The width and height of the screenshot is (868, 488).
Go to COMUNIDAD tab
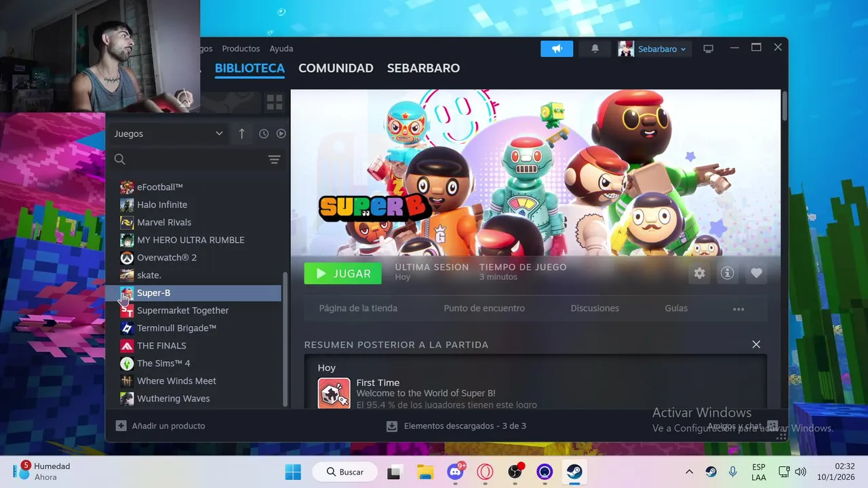(x=336, y=68)
